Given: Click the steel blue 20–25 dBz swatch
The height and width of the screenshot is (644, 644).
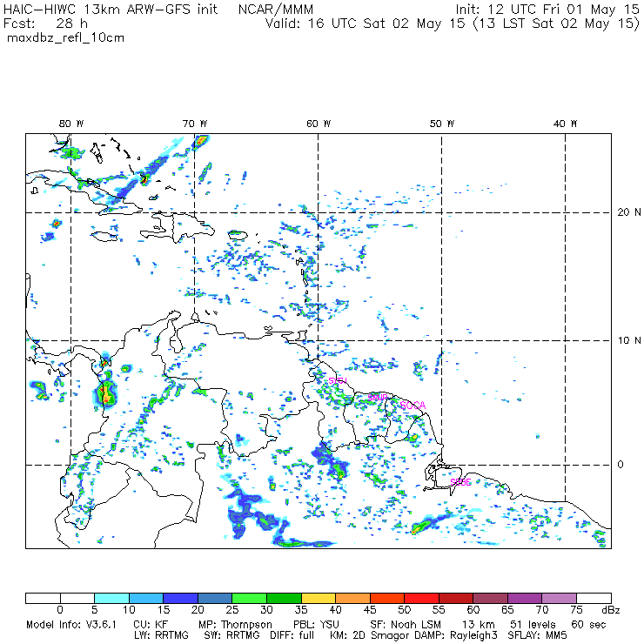Looking at the screenshot, I should [x=215, y=598].
